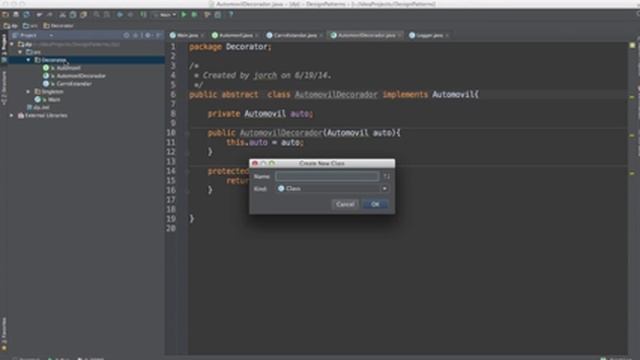Screen dimensions: 640x360
Task: Click Cancel in Create New Class dialog
Action: point(345,204)
